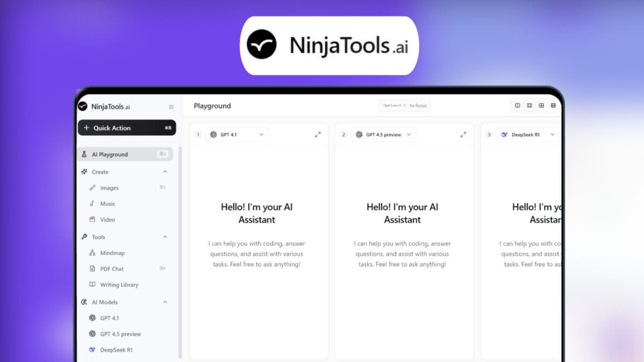Click the AI Models section icon

84,302
